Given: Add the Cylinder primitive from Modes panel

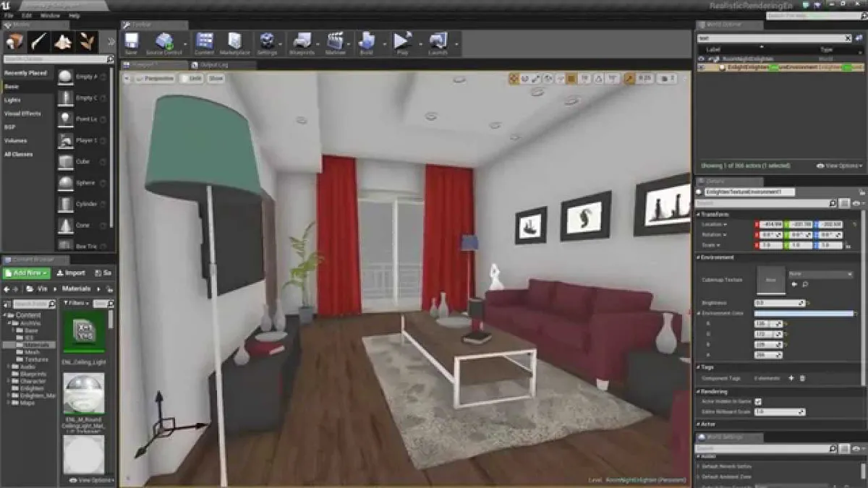Looking at the screenshot, I should tap(82, 204).
